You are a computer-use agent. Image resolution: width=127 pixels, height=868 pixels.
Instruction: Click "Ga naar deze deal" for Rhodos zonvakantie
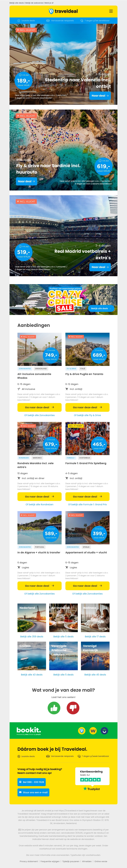(x=39, y=407)
